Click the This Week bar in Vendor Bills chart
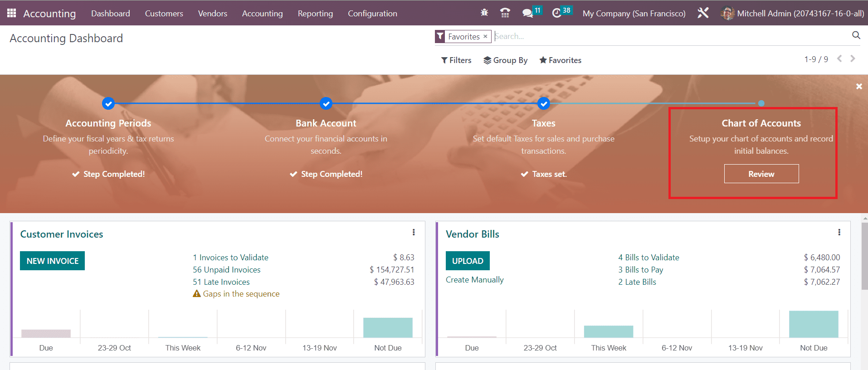This screenshot has width=868, height=370. 609,331
